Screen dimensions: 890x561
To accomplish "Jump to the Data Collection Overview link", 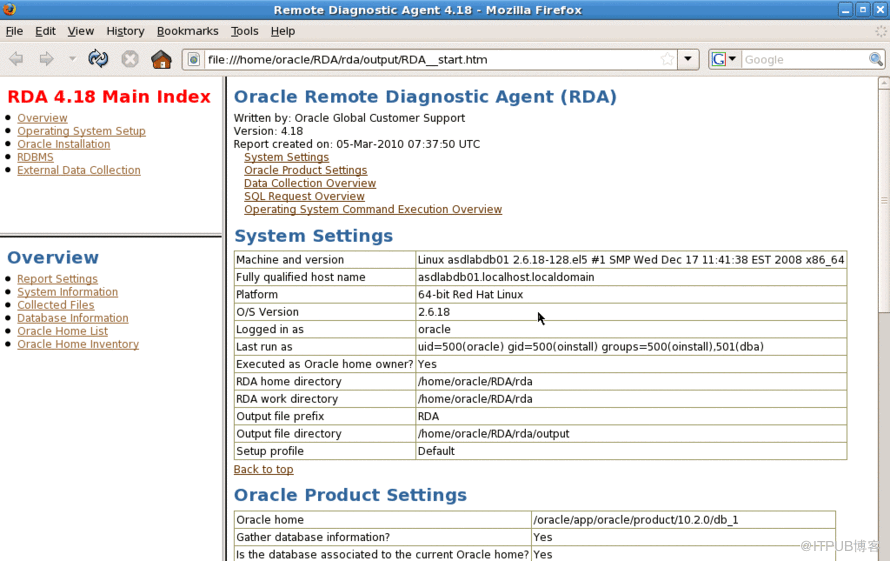I will click(310, 183).
